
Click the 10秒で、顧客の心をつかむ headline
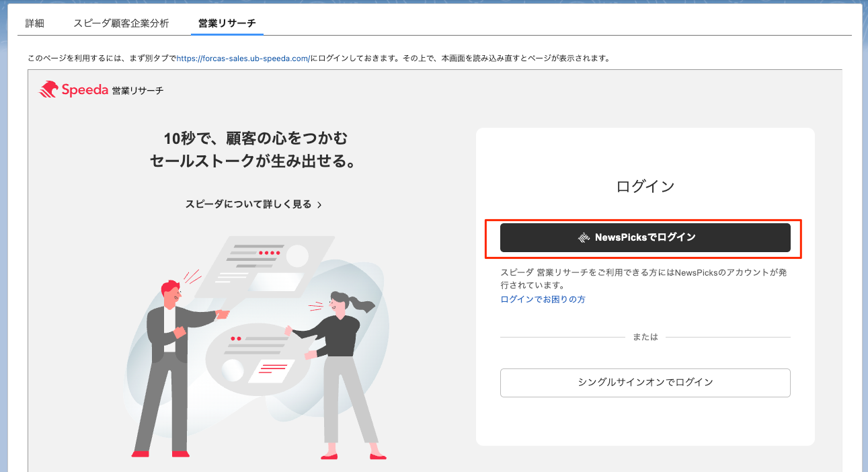click(256, 139)
